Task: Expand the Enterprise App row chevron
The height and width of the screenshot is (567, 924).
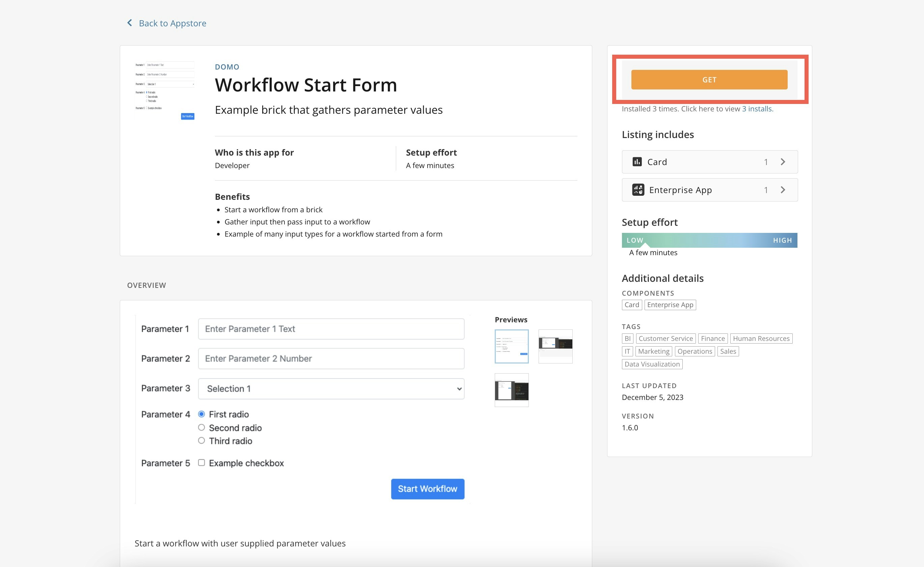Action: (x=783, y=190)
